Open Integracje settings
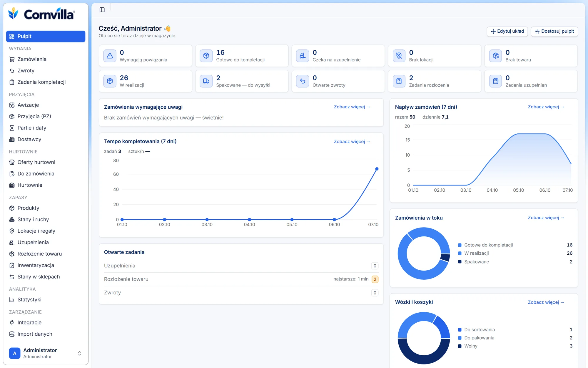The image size is (588, 368). click(x=46, y=322)
